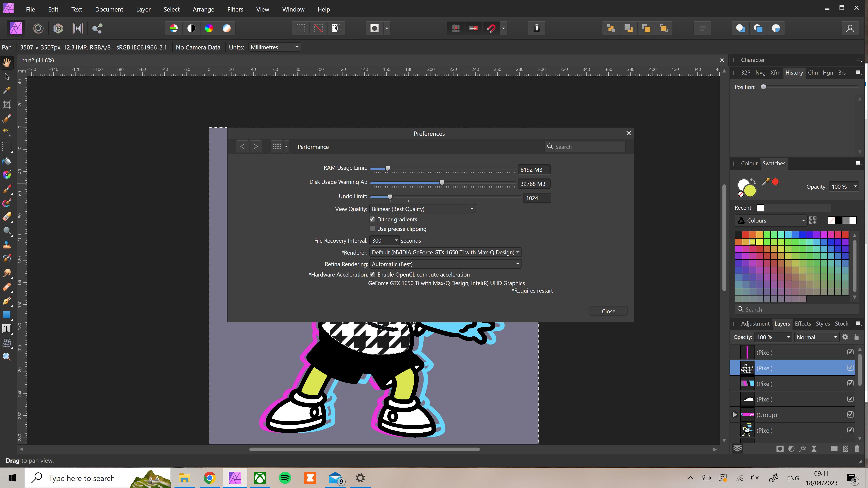Image resolution: width=868 pixels, height=488 pixels.
Task: Adjust the Disk Usage Warning slider
Action: pos(442,182)
